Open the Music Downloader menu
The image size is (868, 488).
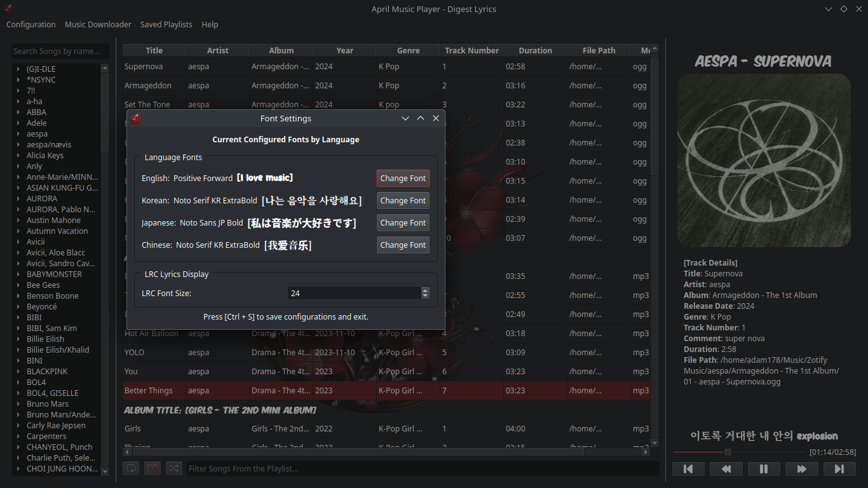click(98, 24)
